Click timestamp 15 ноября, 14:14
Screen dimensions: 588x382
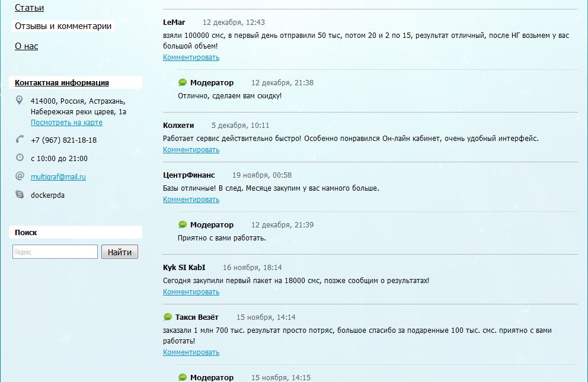click(266, 317)
